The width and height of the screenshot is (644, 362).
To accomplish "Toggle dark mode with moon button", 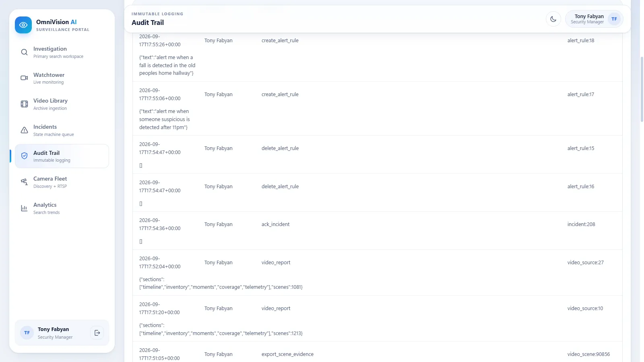I will [553, 19].
